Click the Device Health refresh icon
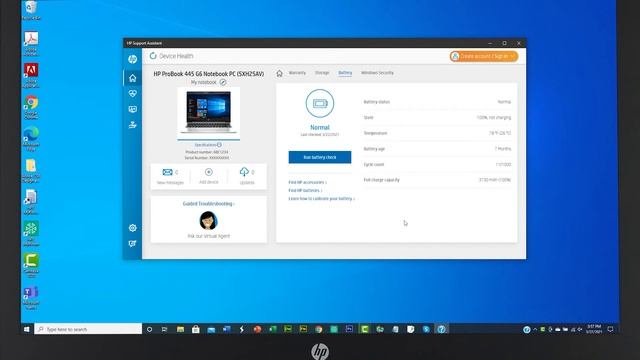 pyautogui.click(x=153, y=56)
